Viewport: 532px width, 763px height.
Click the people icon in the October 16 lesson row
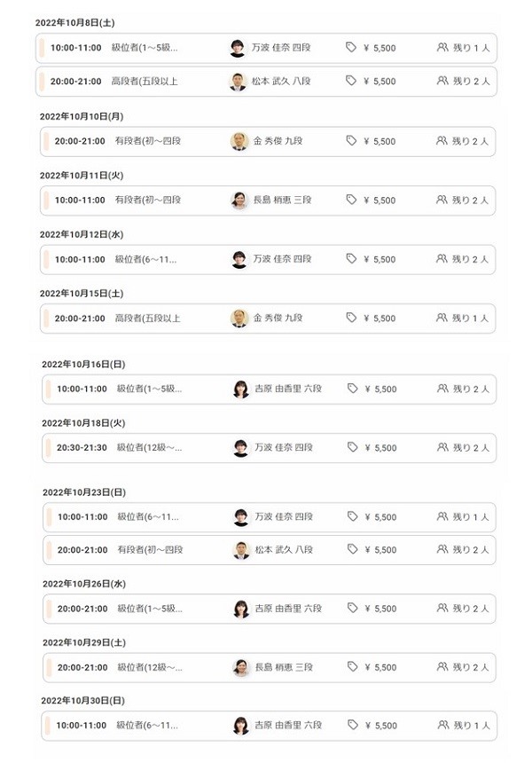[442, 389]
